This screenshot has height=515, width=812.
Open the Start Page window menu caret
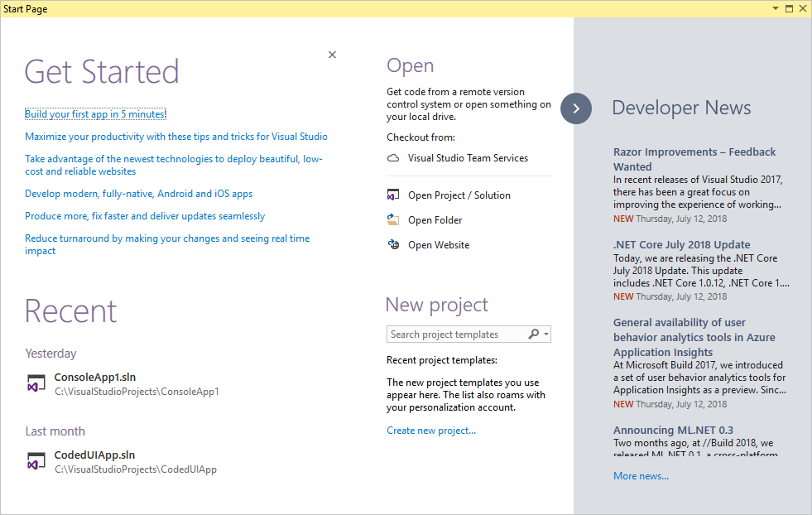tap(775, 7)
